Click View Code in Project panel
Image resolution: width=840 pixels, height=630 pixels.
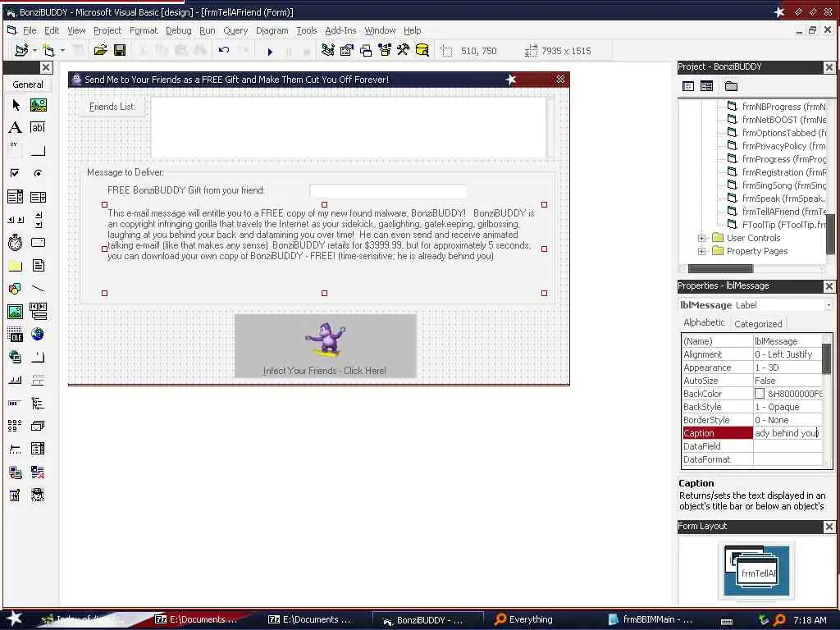688,86
